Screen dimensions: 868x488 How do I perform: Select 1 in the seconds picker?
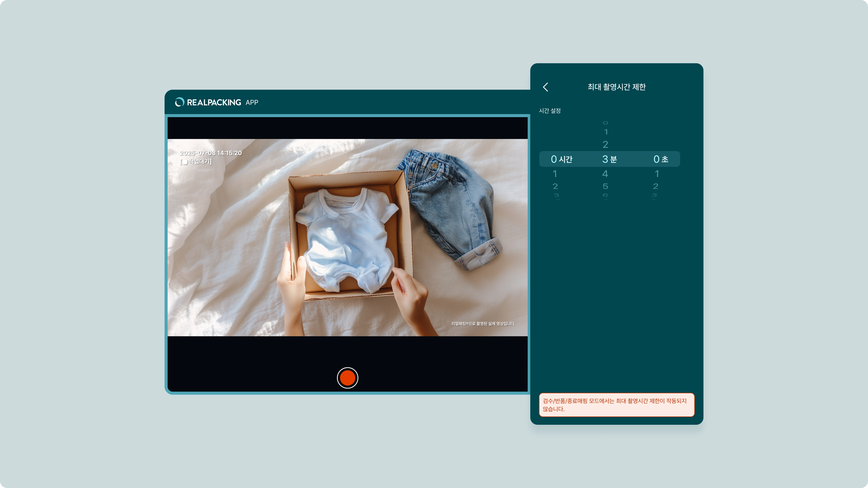tap(656, 174)
